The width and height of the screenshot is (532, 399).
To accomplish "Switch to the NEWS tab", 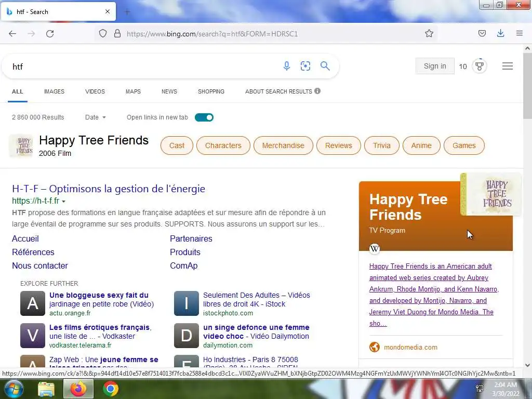I will 169,91.
